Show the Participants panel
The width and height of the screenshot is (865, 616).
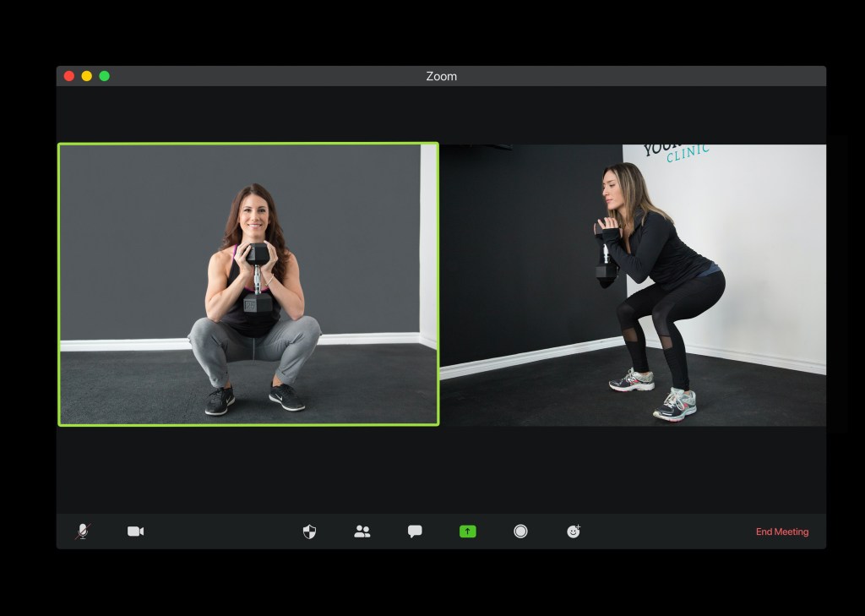tap(362, 532)
